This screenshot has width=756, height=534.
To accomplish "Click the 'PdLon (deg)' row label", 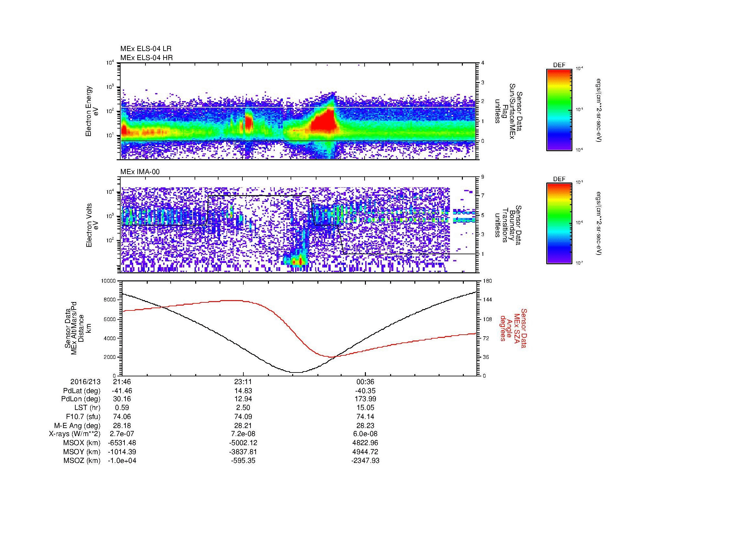I will point(82,399).
